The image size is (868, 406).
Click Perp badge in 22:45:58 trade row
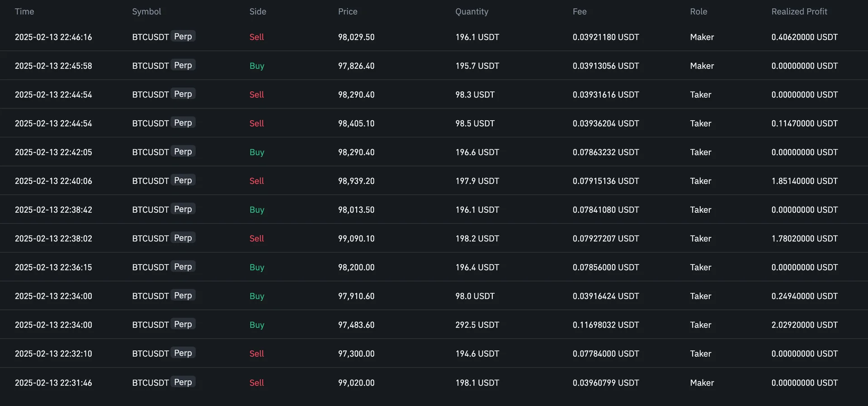point(183,66)
